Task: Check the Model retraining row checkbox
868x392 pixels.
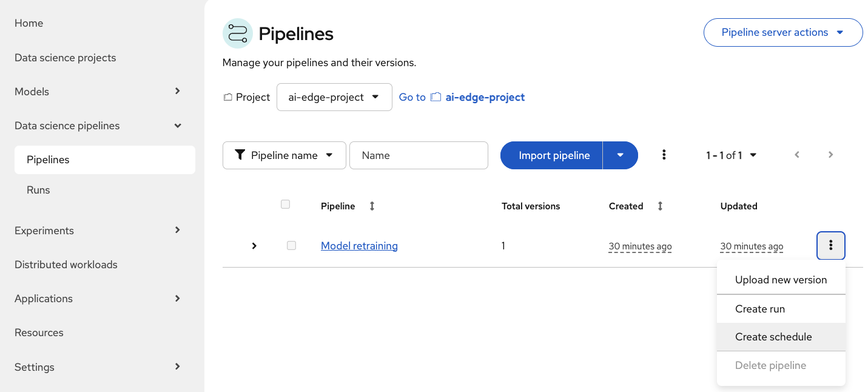Action: click(x=291, y=245)
